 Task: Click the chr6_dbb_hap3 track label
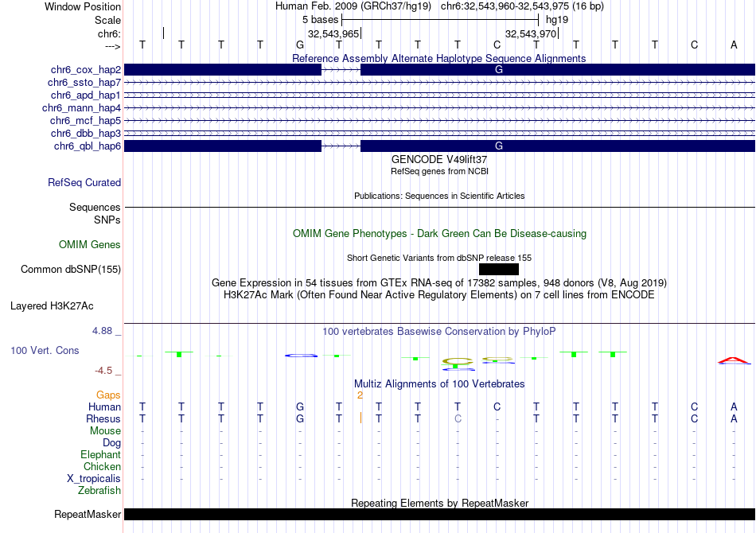coord(86,133)
